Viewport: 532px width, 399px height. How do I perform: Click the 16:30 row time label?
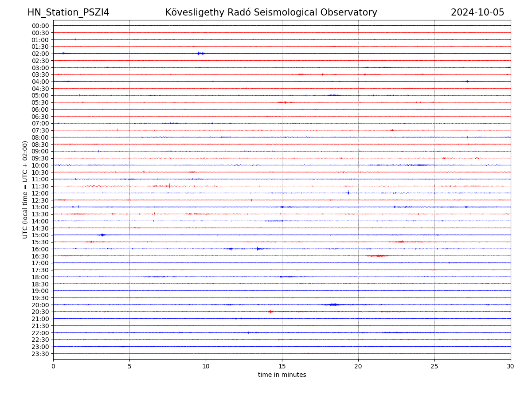[40, 256]
